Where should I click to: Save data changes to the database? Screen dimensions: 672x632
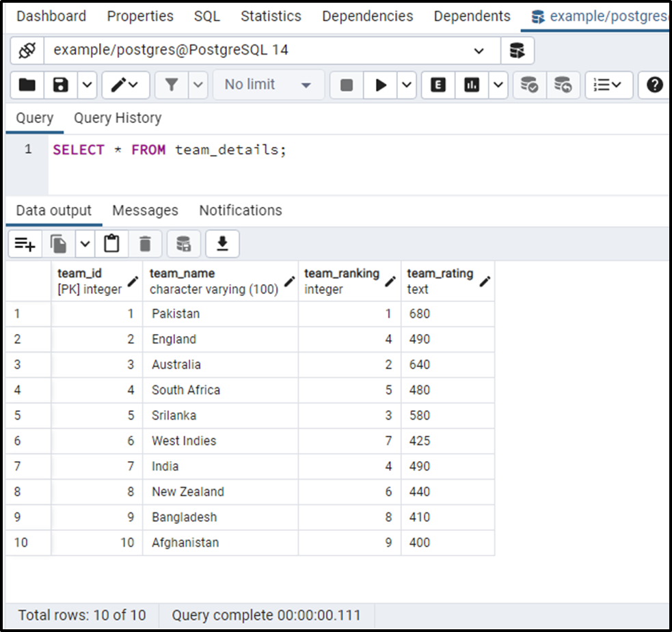coord(183,243)
